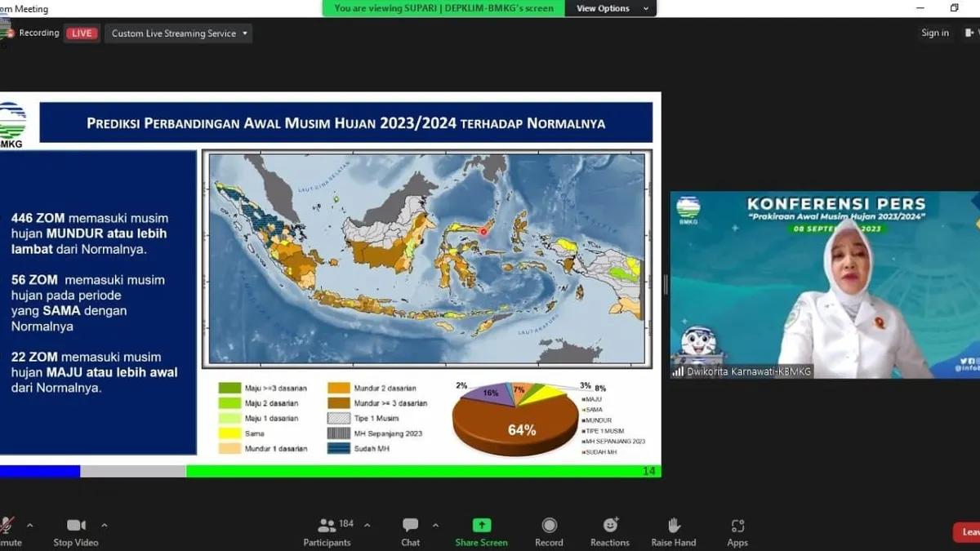Click the Maju >=3 dasarian legend swatch
The height and width of the screenshot is (551, 980).
coord(229,388)
